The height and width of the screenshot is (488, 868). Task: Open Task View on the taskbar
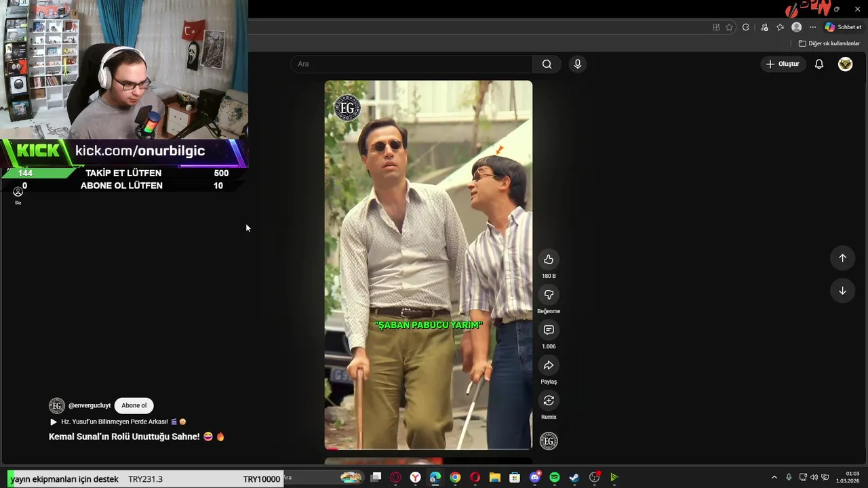point(376,477)
